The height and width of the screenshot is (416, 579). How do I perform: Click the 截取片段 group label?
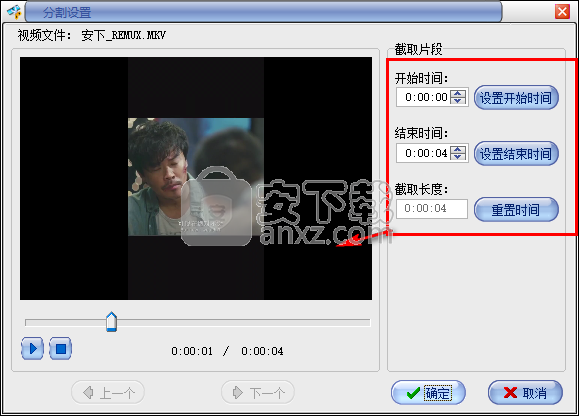pos(418,49)
